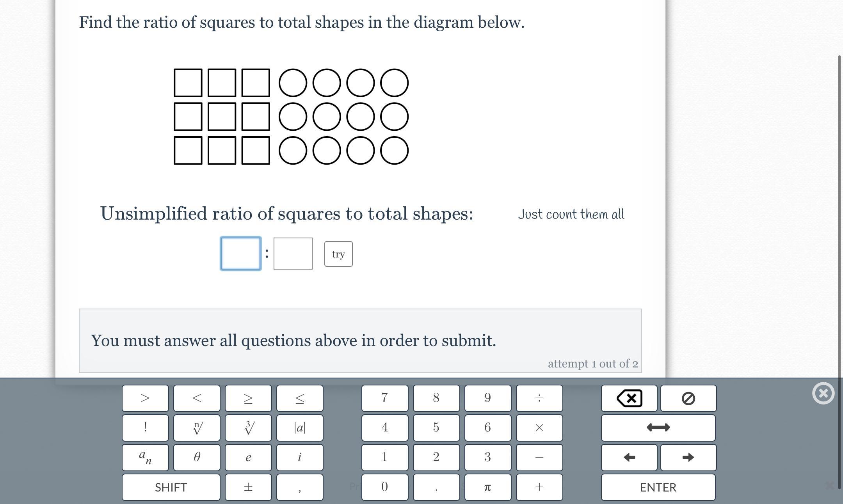843x504 pixels.
Task: Click the backspace delete key icon
Action: pyautogui.click(x=629, y=398)
